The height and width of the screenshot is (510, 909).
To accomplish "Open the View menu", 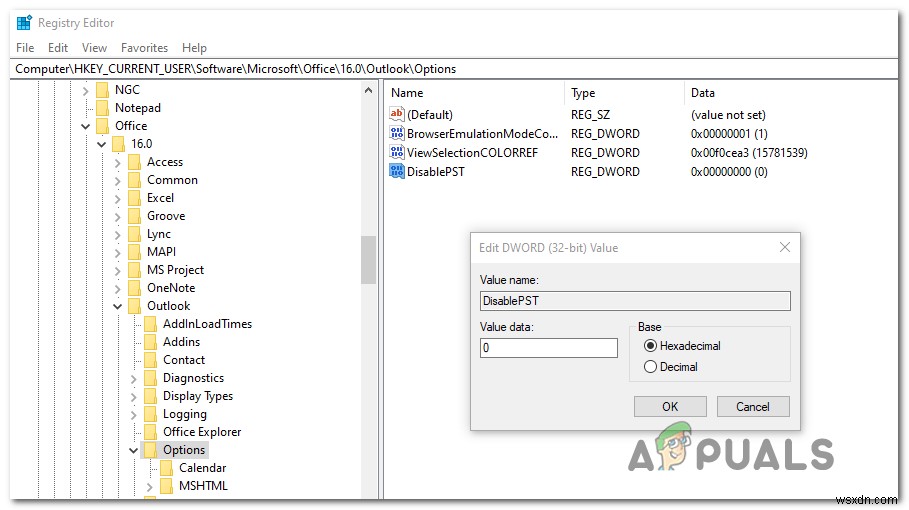I will 94,48.
